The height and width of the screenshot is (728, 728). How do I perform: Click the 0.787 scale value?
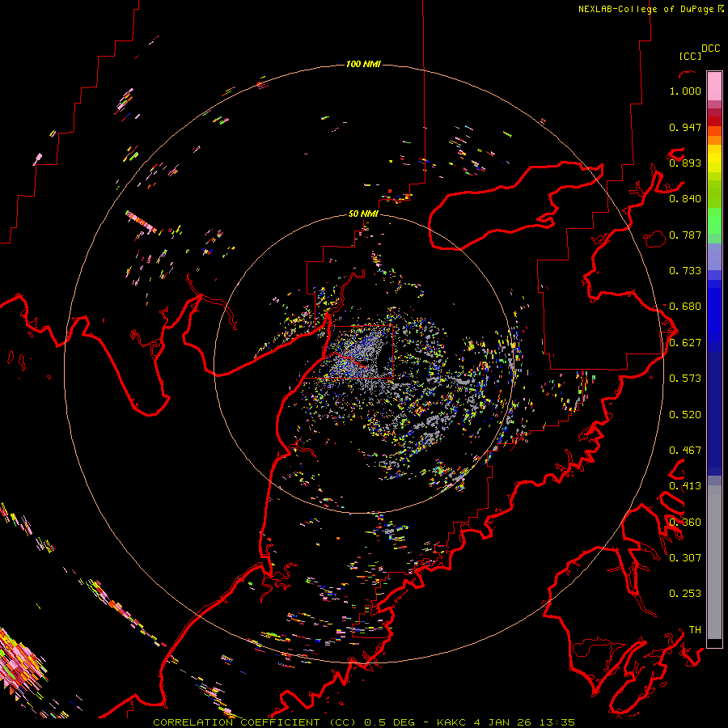pos(685,235)
